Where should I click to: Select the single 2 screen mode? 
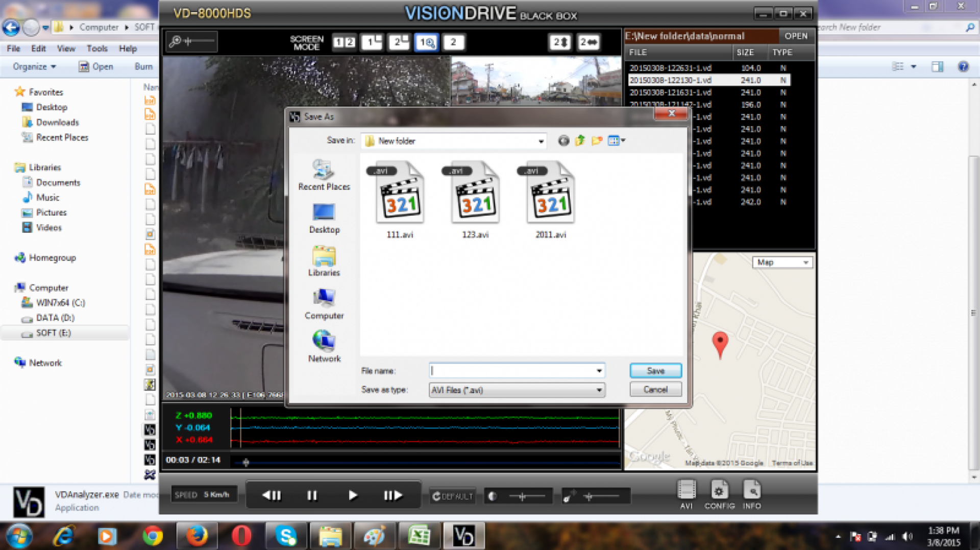(453, 42)
